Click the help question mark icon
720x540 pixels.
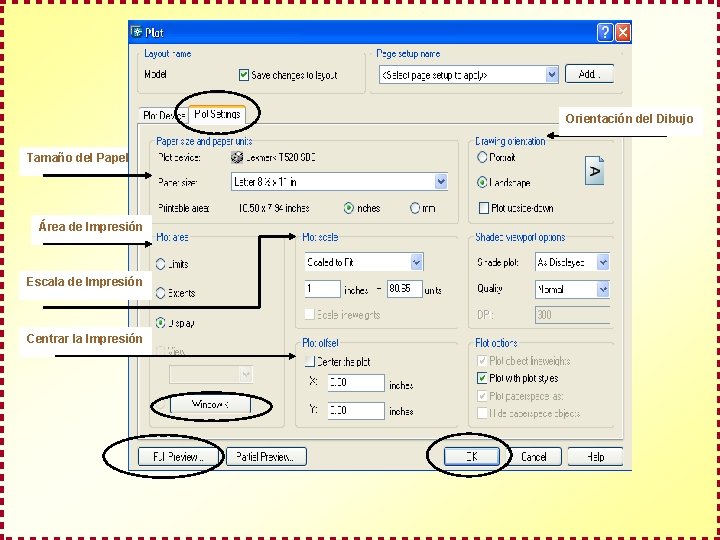pyautogui.click(x=605, y=33)
